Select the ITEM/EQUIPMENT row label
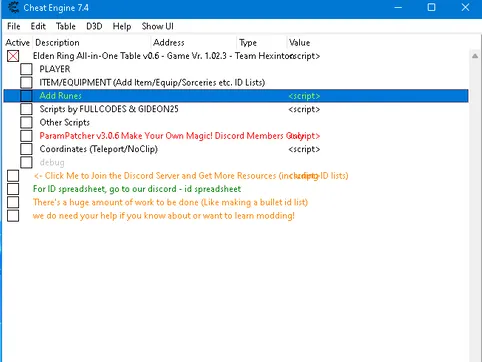This screenshot has width=482, height=362. point(152,82)
